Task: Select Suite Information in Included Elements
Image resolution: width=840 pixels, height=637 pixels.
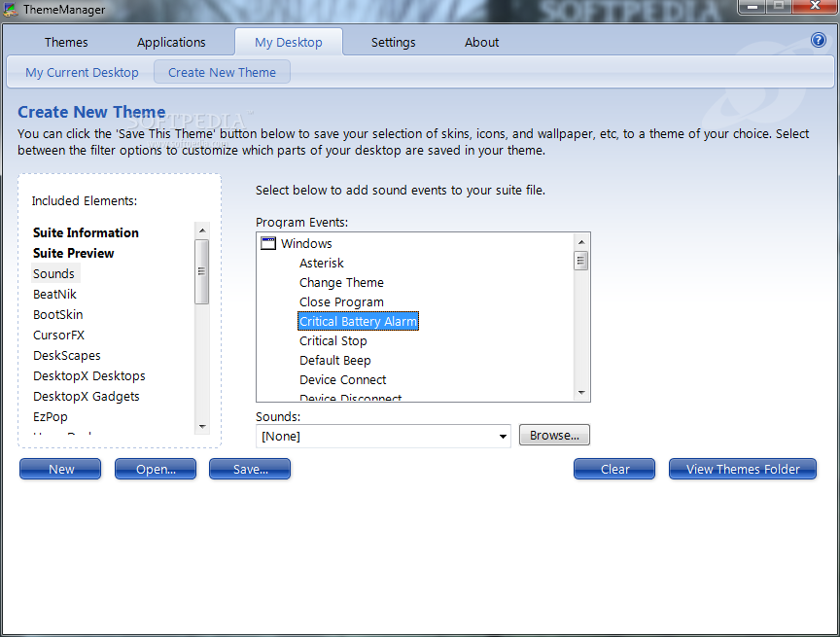Action: point(86,232)
